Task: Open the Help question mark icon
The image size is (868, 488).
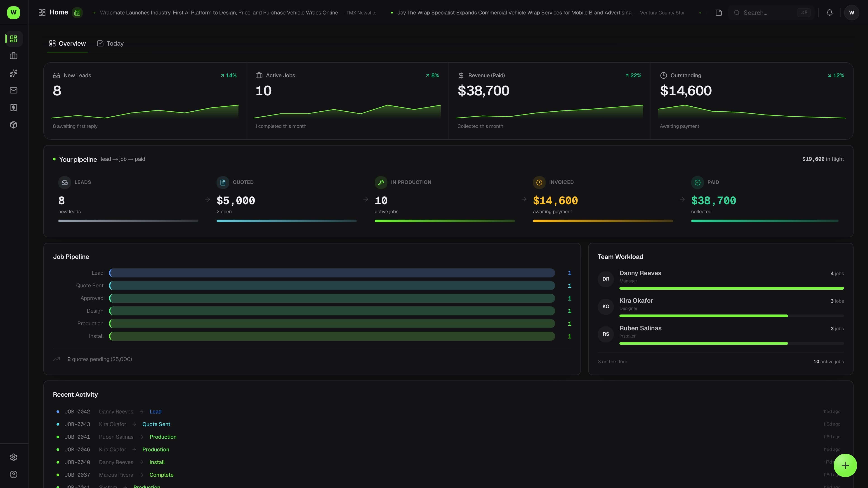Action: click(14, 474)
